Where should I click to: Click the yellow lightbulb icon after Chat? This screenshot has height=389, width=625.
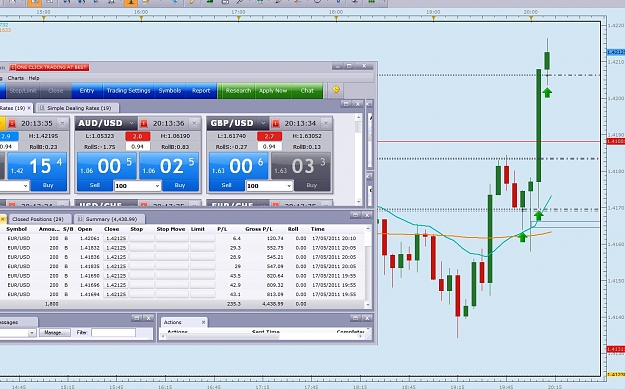point(336,90)
